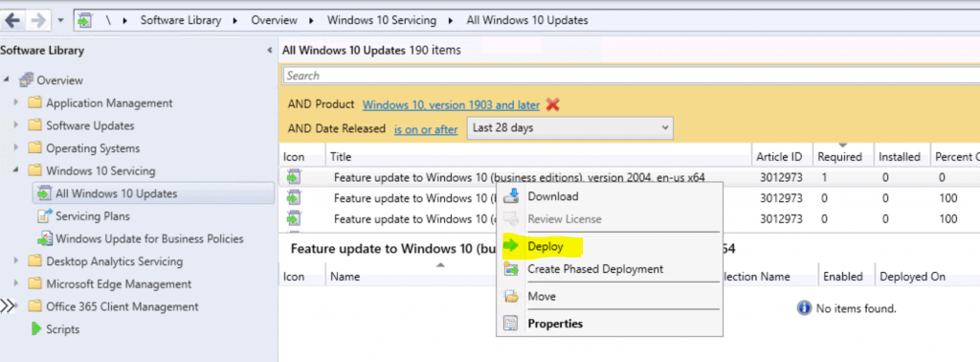Screen dimensions: 980x362
Task: Choose Create Phased Deployment menu entry
Action: coord(610,269)
